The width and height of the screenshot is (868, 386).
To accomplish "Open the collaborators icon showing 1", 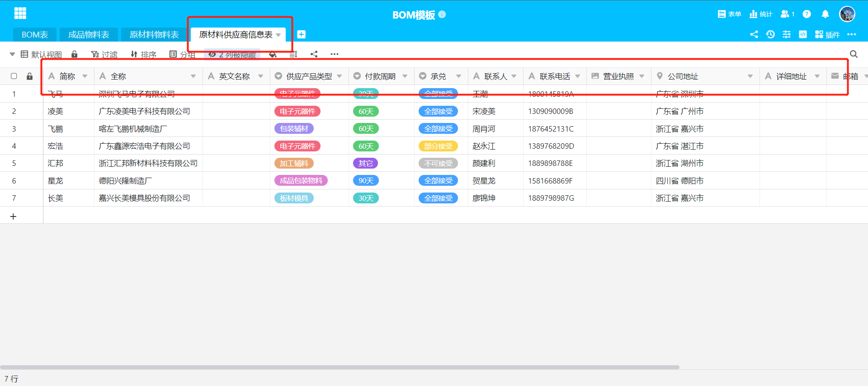I will coord(788,14).
